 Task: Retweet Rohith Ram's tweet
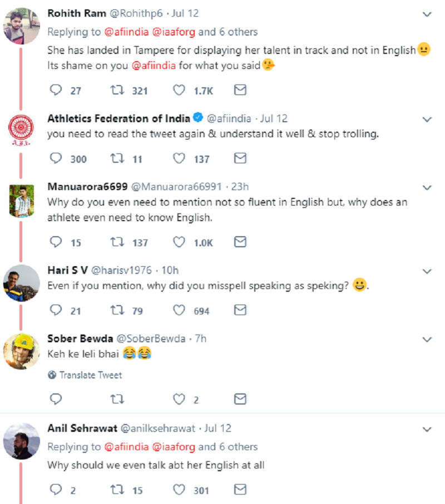[118, 91]
